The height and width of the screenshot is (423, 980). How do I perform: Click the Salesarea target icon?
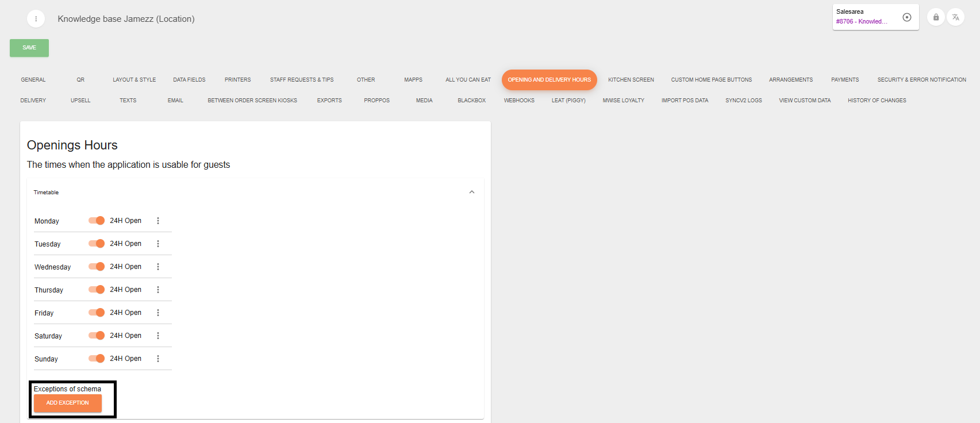(907, 17)
